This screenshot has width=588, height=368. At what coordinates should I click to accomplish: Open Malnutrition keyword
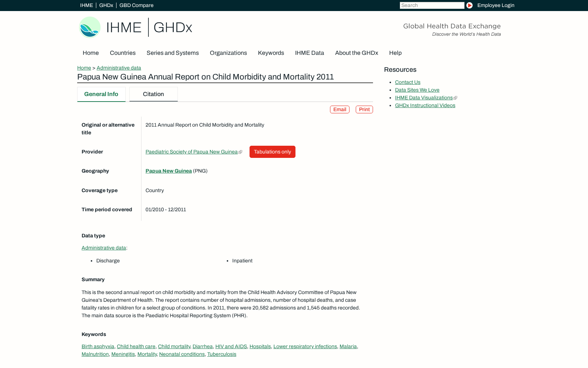click(x=95, y=354)
